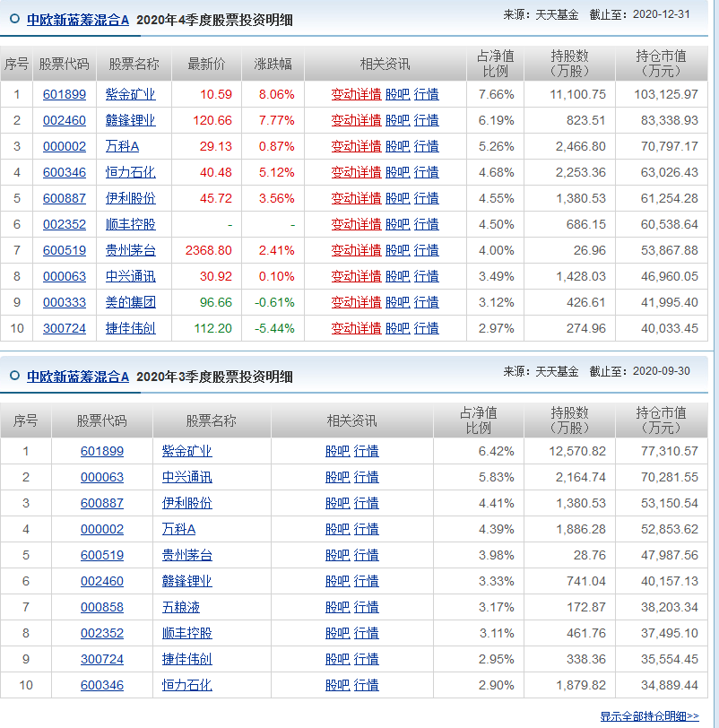
Task: View 变动详情 for 顺丰控股
Action: click(x=356, y=225)
